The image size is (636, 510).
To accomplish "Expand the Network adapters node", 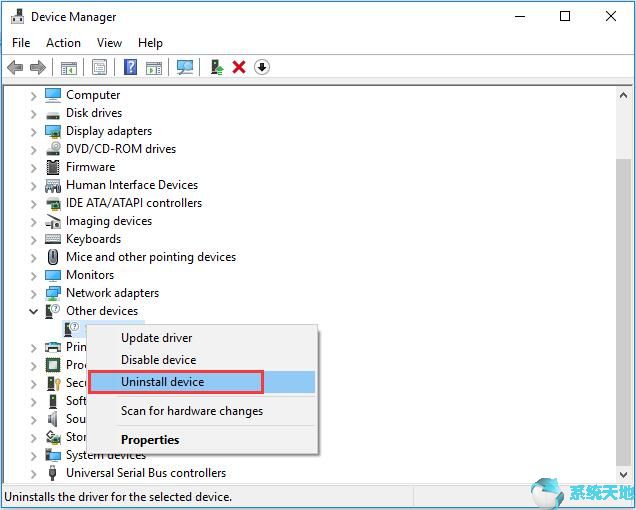I will pos(33,294).
